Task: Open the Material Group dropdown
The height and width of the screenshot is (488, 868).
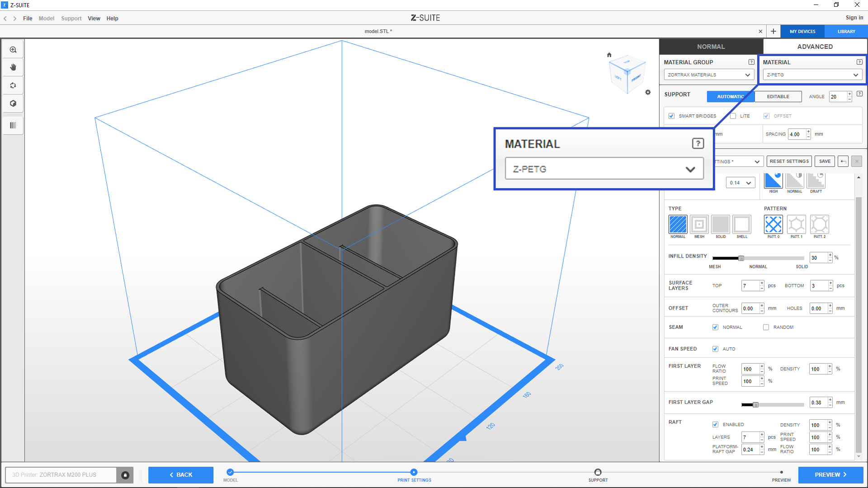Action: tap(708, 75)
